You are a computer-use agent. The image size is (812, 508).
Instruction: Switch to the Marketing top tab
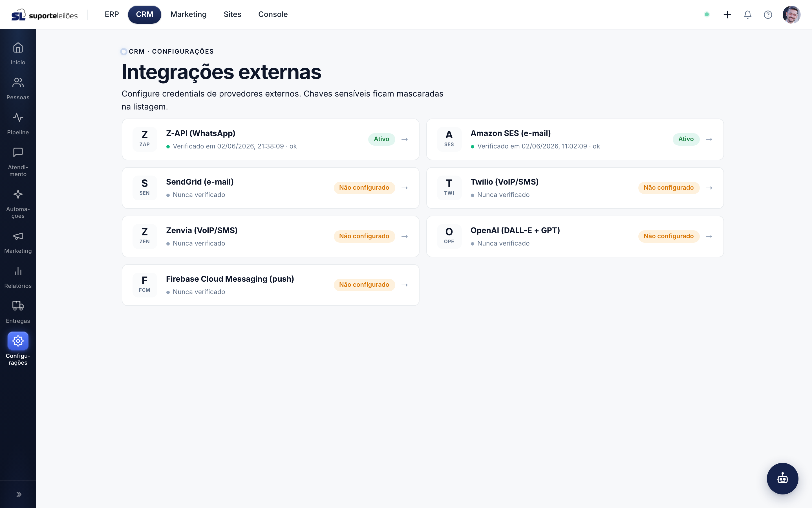(188, 14)
